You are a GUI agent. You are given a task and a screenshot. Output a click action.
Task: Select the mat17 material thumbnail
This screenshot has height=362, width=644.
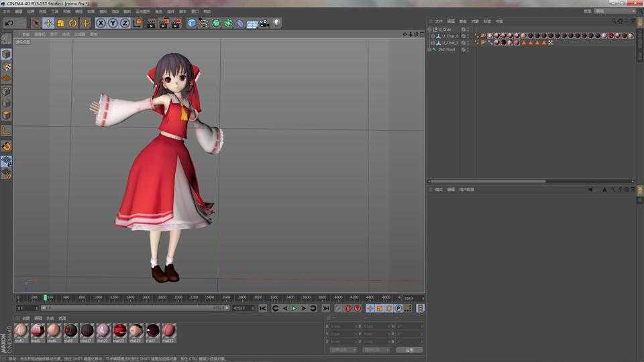(87, 332)
